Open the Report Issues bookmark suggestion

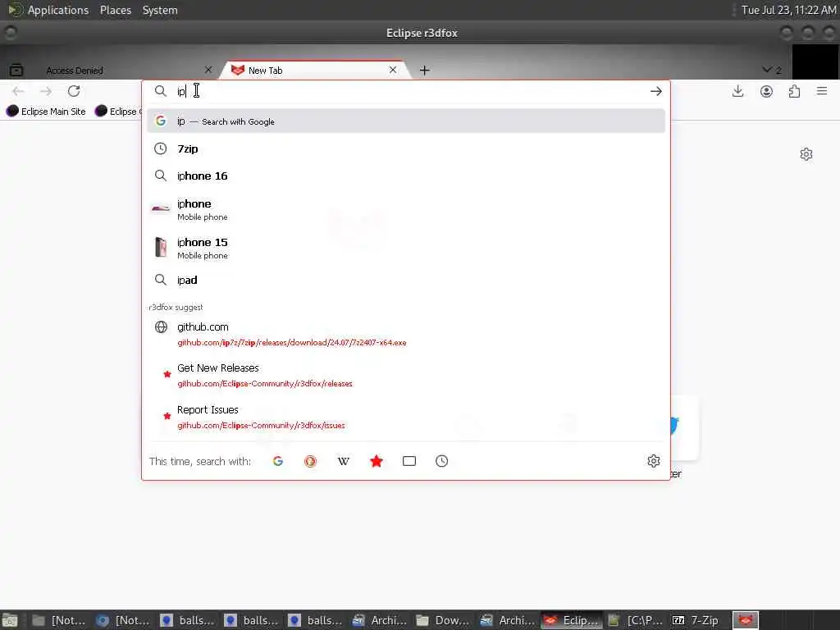406,417
